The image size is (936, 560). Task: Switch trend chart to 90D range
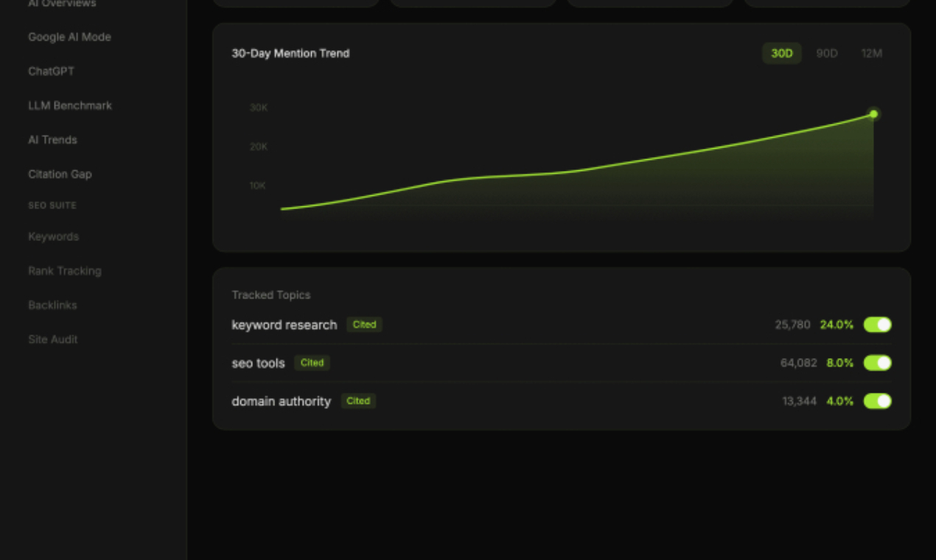pos(827,53)
